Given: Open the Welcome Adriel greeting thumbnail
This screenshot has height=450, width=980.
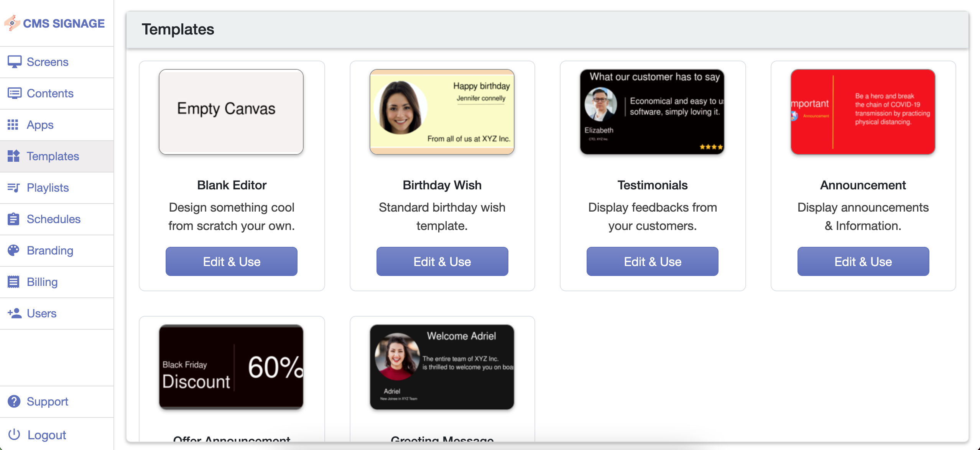Looking at the screenshot, I should click(x=442, y=367).
